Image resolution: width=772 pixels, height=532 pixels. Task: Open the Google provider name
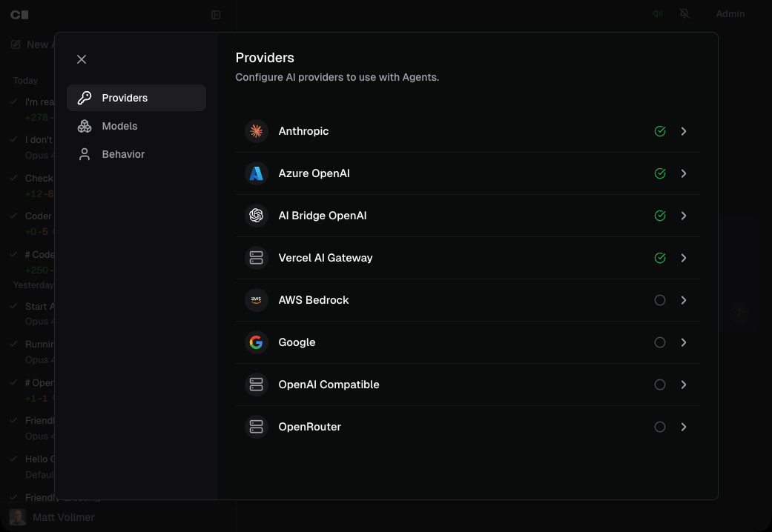tap(297, 342)
